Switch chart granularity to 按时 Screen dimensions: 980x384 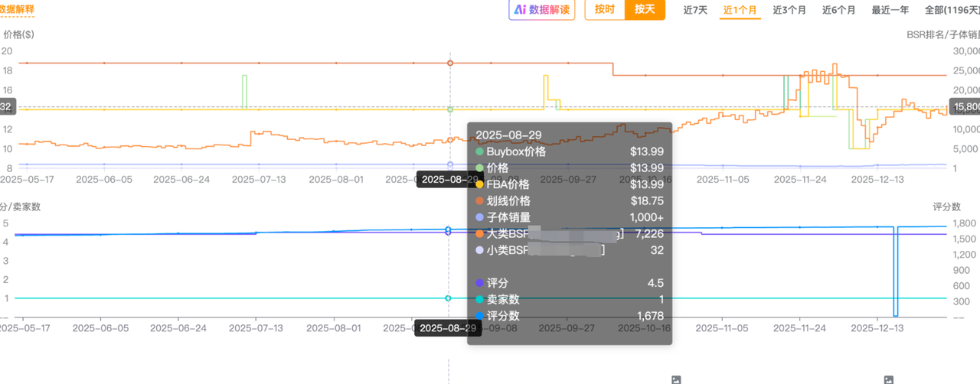[605, 10]
